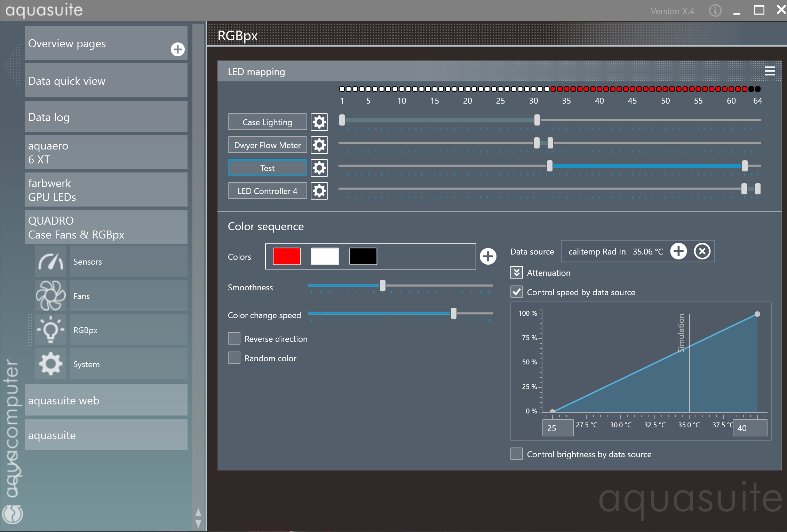Enable Control brightness by data source
Screen dimensions: 787x532
(x=517, y=454)
